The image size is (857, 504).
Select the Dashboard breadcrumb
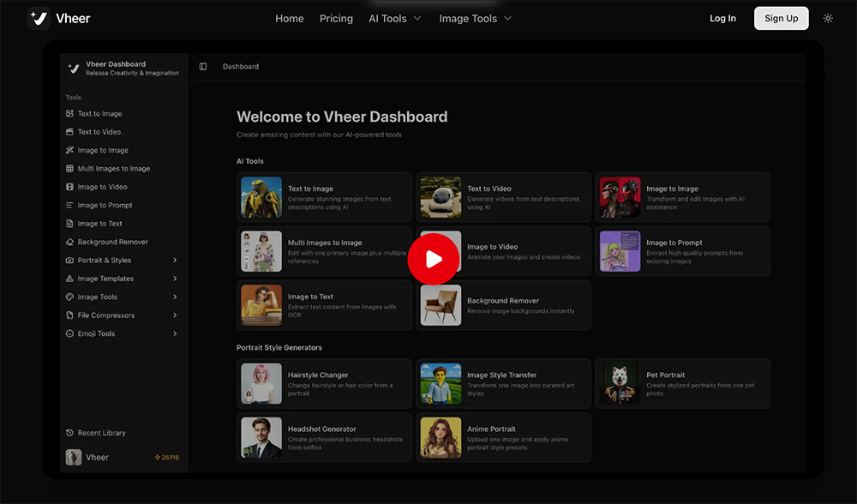click(x=241, y=66)
